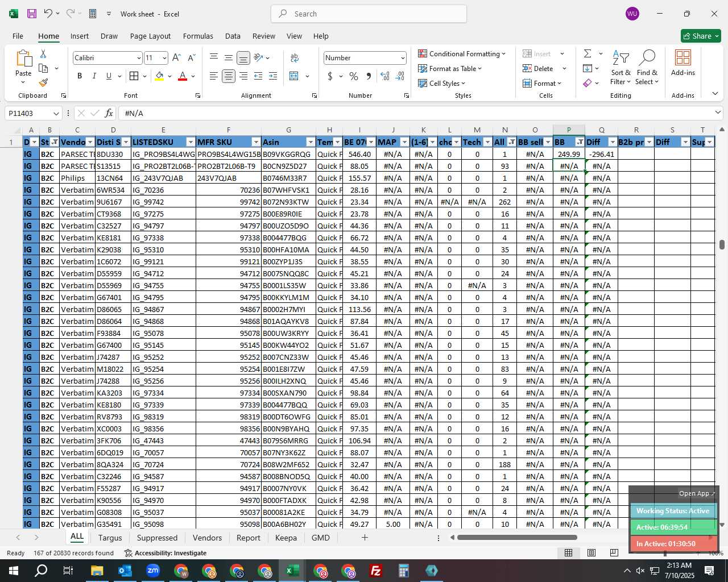The height and width of the screenshot is (582, 728).
Task: Click Accessibility: Investigate in the status bar
Action: tap(165, 552)
